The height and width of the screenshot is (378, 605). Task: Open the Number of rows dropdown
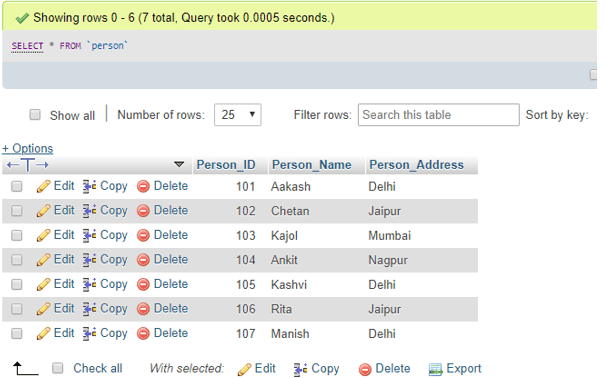pyautogui.click(x=238, y=115)
